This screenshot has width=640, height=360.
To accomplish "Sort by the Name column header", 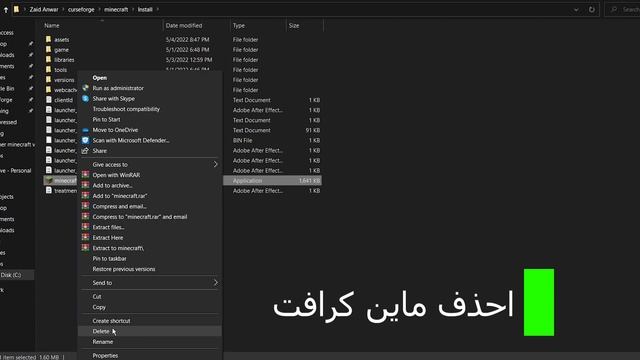I will pos(52,25).
